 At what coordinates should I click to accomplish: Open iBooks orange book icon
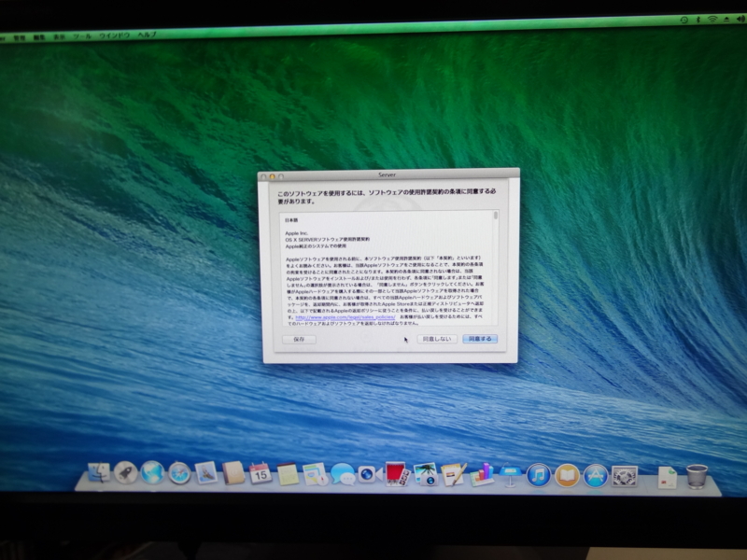click(x=567, y=475)
